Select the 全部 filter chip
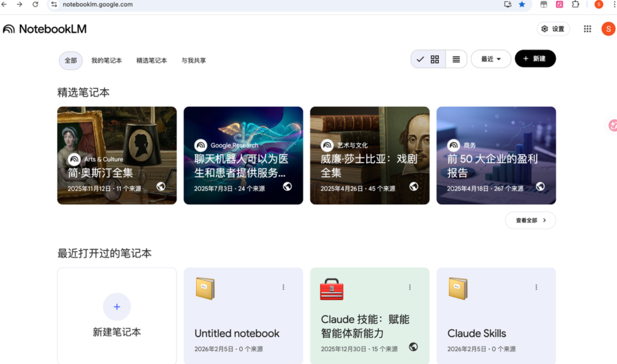617x364 pixels. [71, 60]
